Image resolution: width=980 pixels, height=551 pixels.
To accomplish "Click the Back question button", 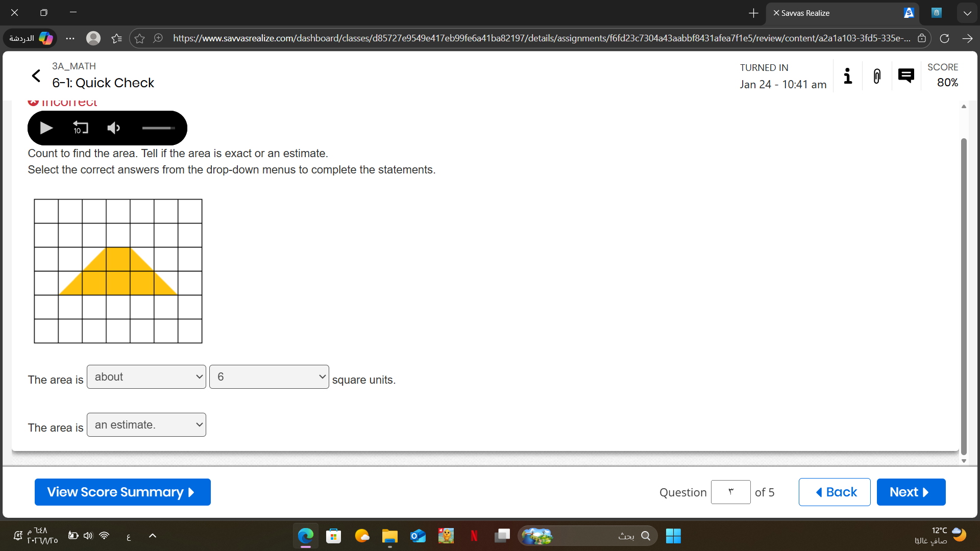I will (835, 492).
